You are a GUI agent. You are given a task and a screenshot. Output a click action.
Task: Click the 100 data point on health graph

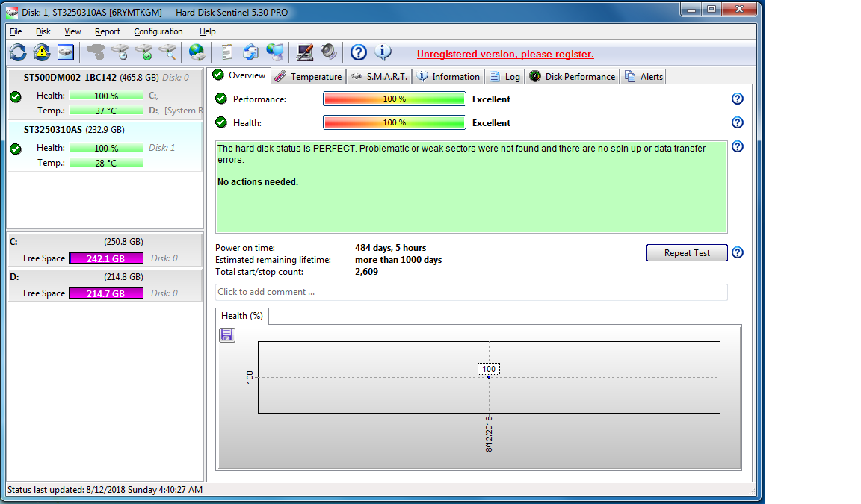489,377
